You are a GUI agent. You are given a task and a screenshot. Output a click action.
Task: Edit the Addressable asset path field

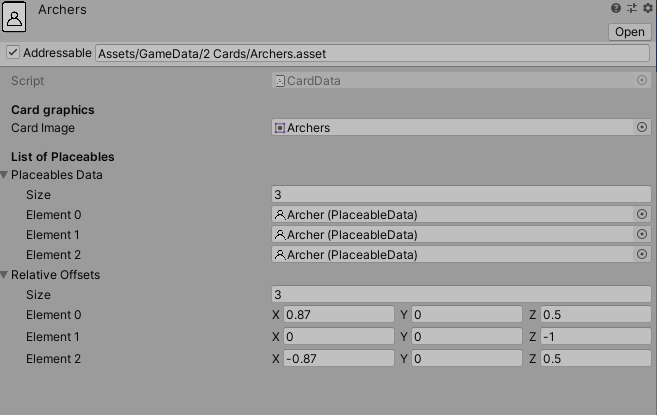point(372,53)
